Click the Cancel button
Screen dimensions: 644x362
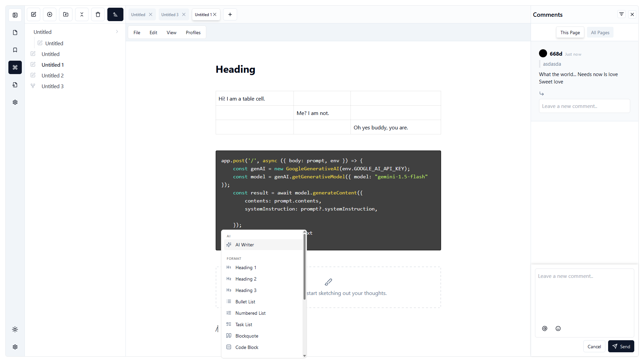coord(594,347)
